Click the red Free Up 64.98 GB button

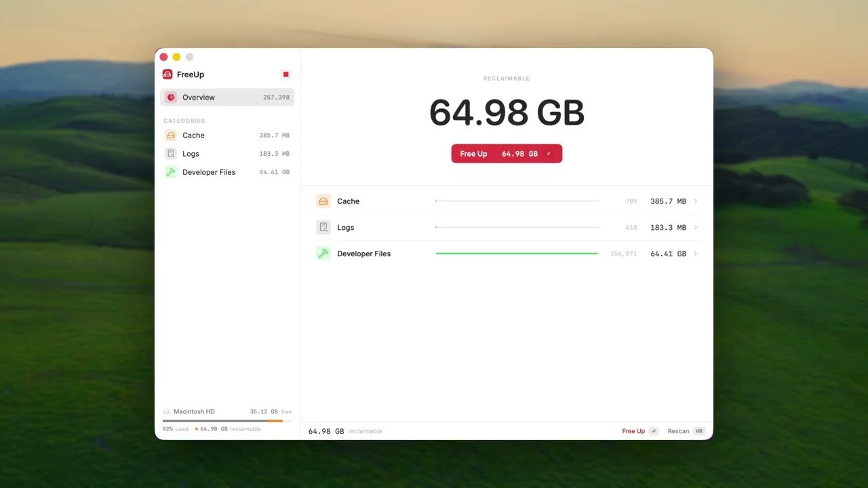[x=506, y=153]
